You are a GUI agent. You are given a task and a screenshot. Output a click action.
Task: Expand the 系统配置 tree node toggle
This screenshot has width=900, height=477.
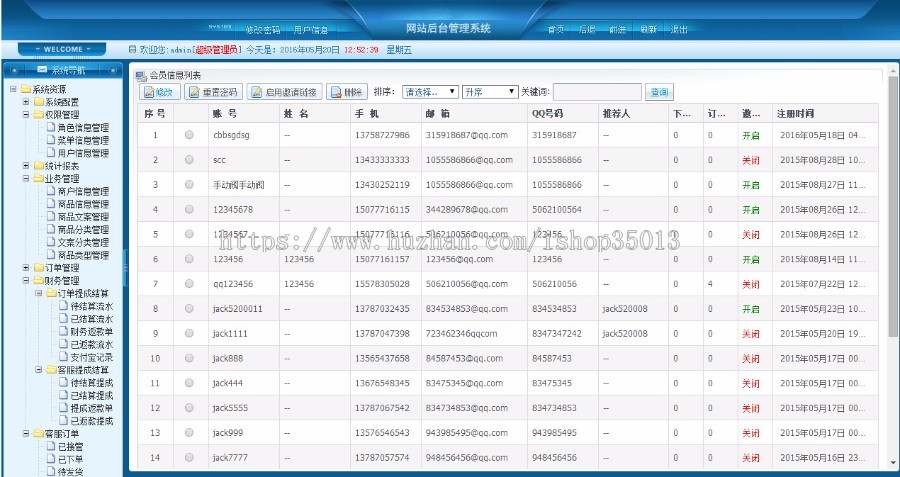tap(26, 102)
